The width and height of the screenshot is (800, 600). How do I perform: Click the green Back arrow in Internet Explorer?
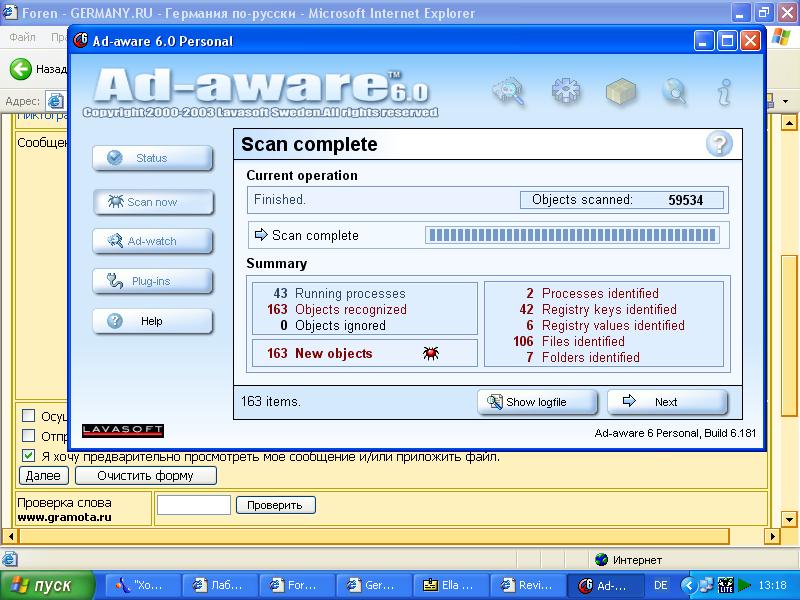coord(21,68)
